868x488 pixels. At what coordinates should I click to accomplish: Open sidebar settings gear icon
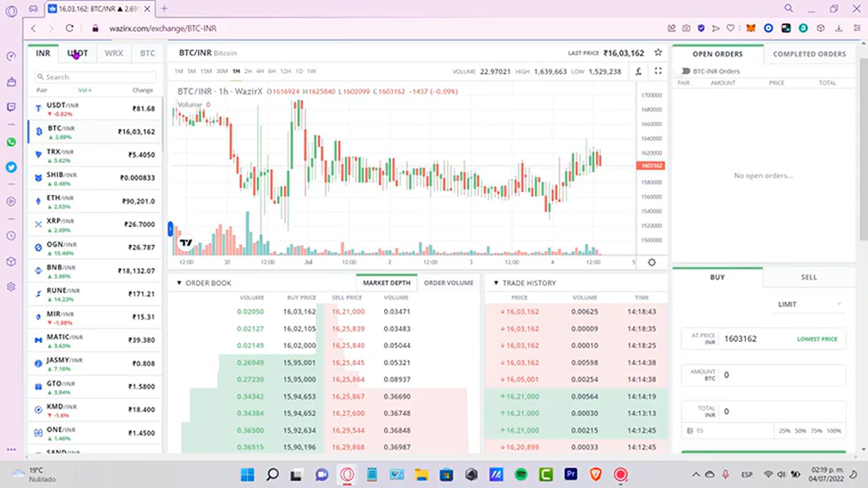pos(11,287)
